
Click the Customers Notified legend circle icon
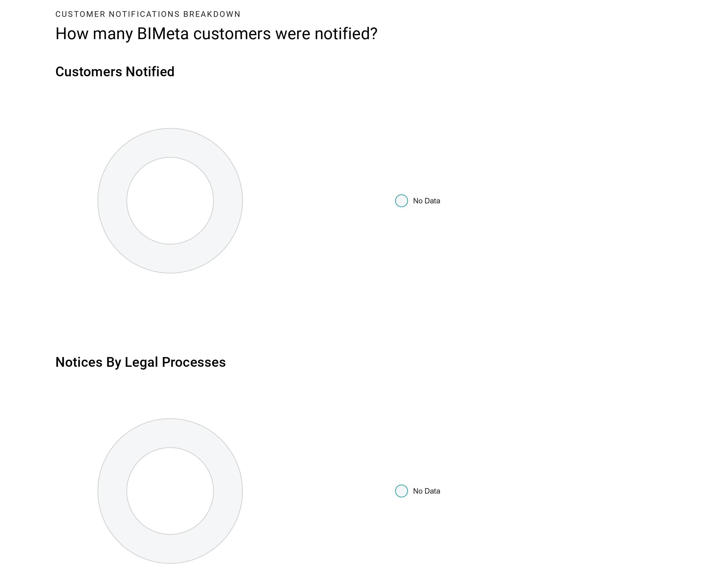coord(401,201)
